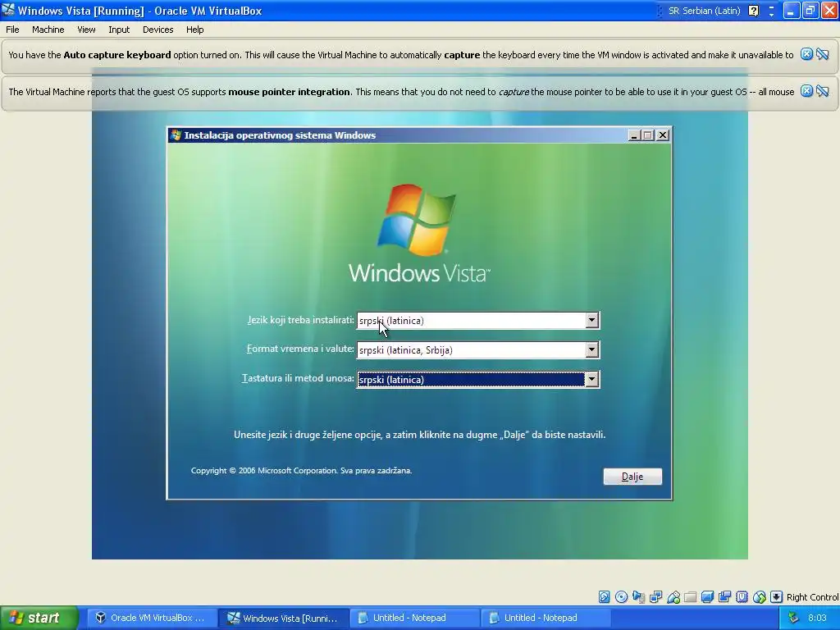The image size is (840, 630).
Task: Click the Right Control host key label
Action: [x=812, y=597]
